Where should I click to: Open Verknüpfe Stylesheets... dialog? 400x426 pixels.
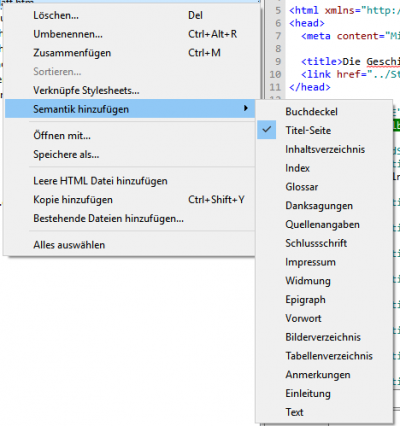130,90
